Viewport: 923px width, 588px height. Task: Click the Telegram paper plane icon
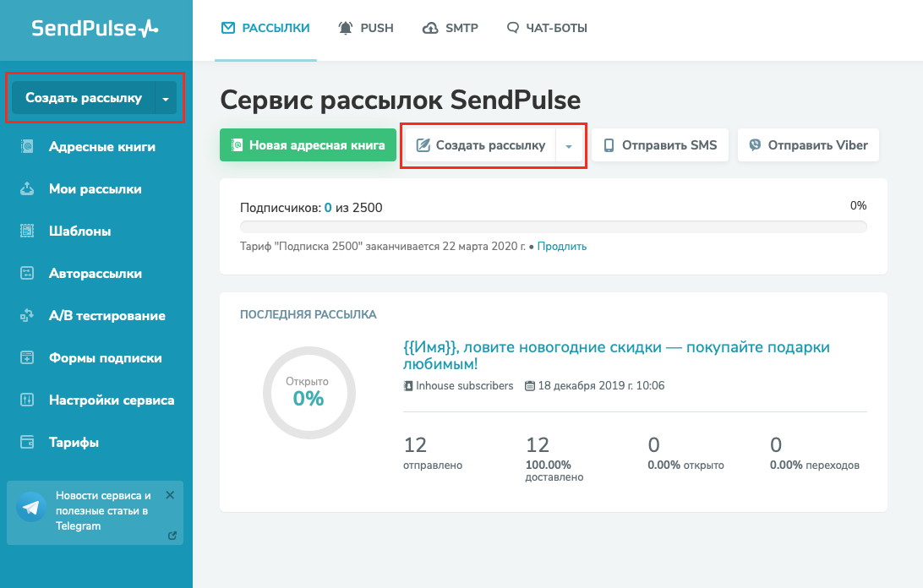click(x=31, y=507)
